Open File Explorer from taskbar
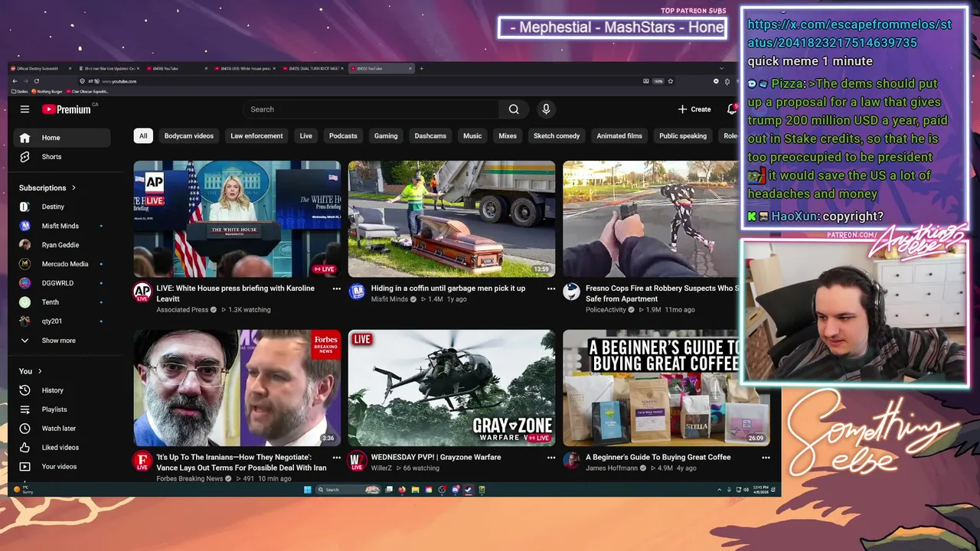Viewport: 980px width, 551px height. 415,490
